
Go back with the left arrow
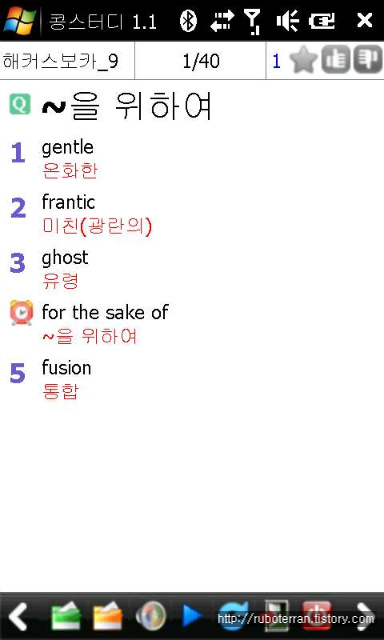(18, 616)
